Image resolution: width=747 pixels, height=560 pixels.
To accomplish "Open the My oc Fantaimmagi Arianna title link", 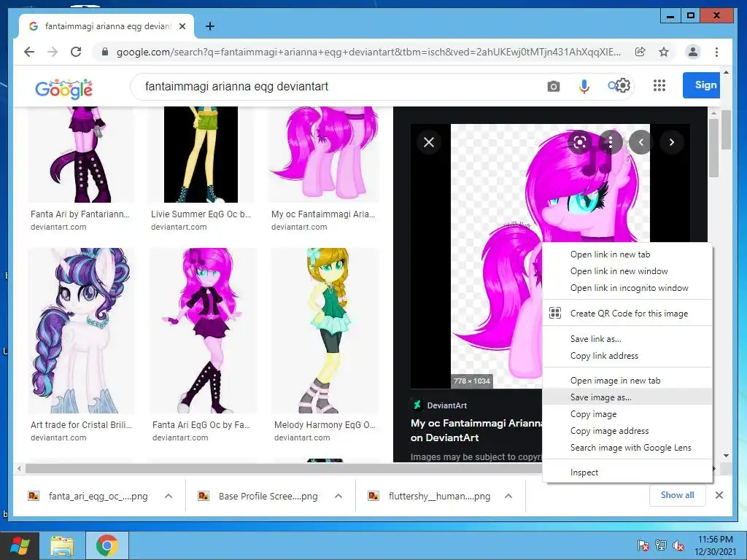I will pos(476,430).
